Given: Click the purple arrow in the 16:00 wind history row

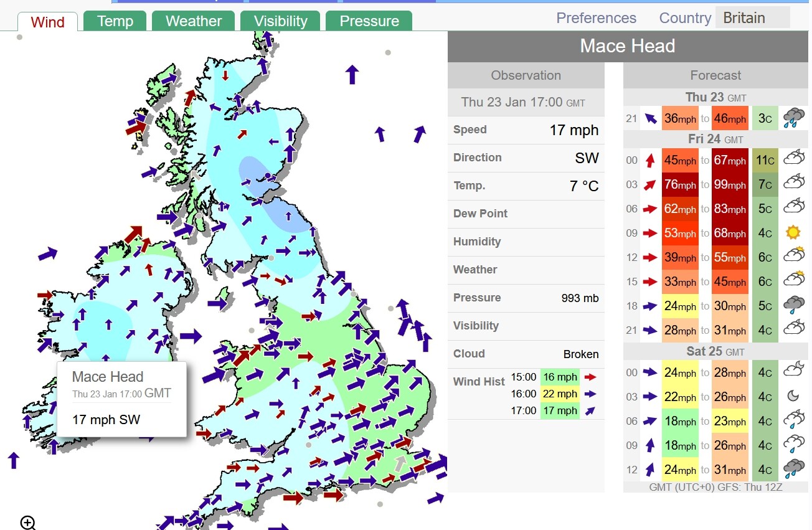Looking at the screenshot, I should click(591, 394).
